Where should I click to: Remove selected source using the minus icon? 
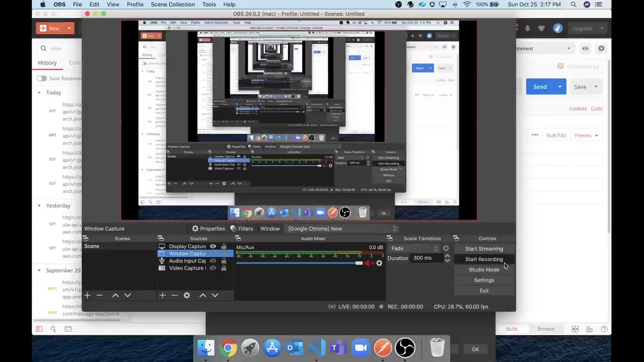click(175, 295)
